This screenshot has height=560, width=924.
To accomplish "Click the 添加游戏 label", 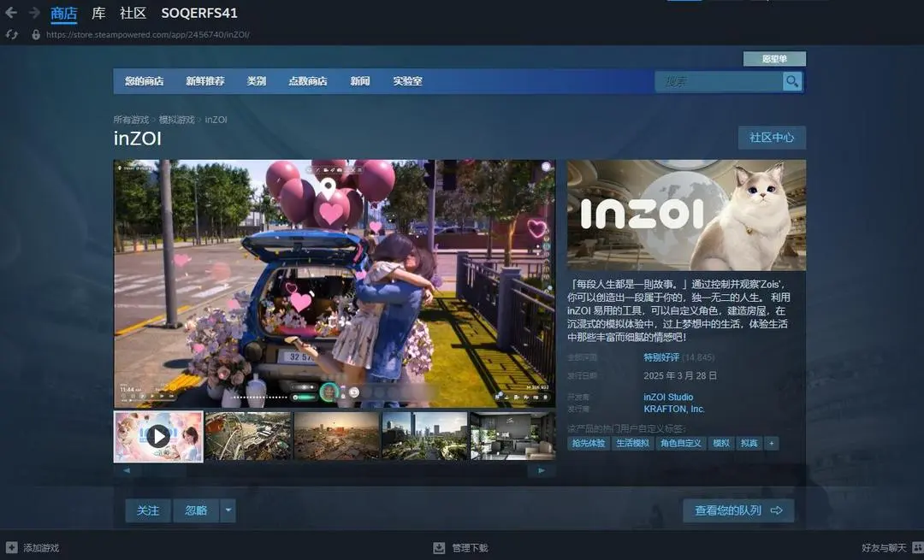I will 41,548.
